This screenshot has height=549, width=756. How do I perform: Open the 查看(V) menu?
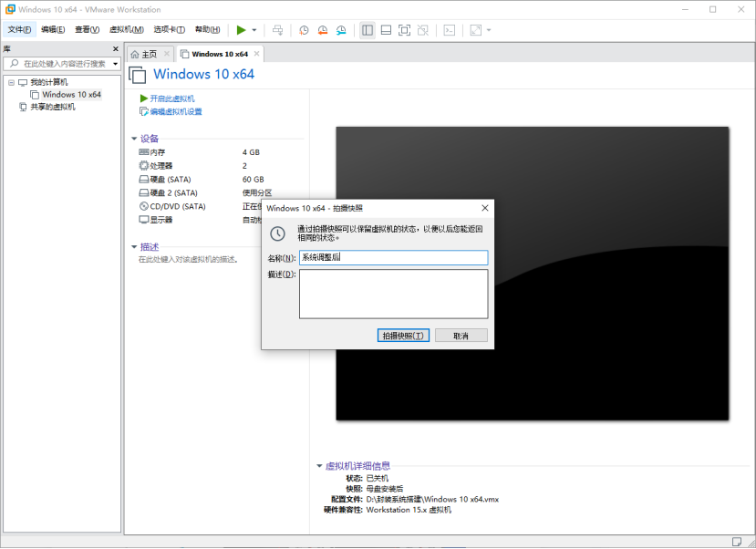[88, 30]
